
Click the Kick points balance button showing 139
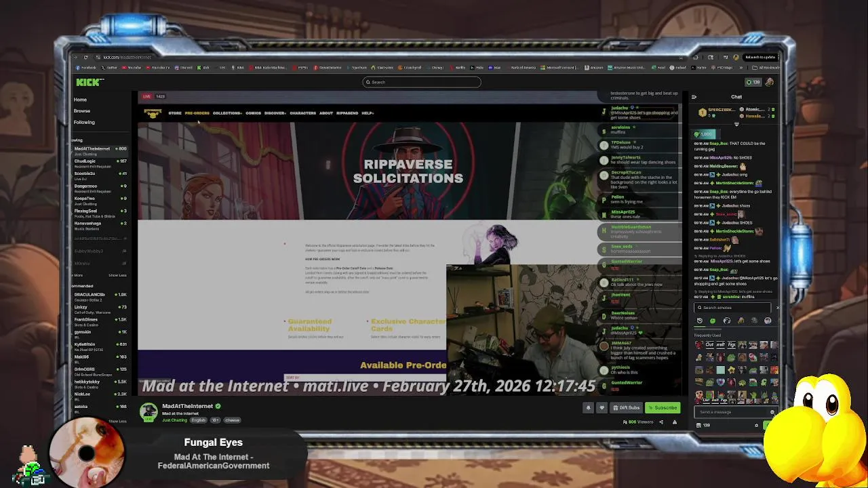tap(753, 82)
